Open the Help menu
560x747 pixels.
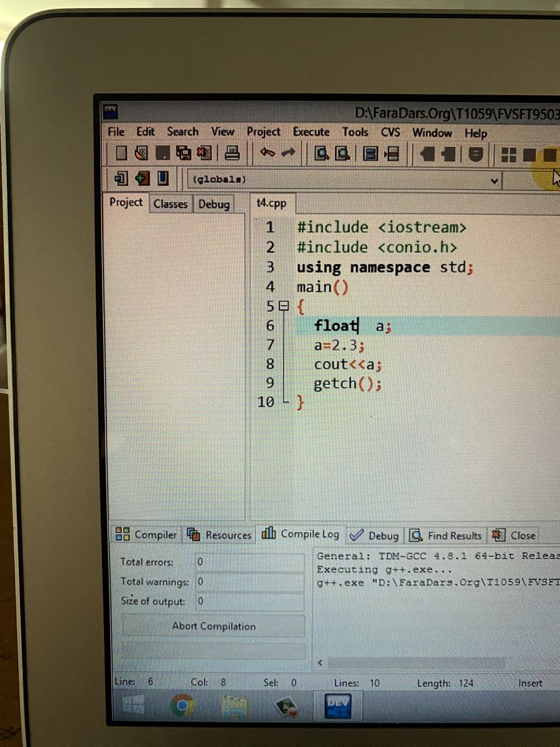475,133
